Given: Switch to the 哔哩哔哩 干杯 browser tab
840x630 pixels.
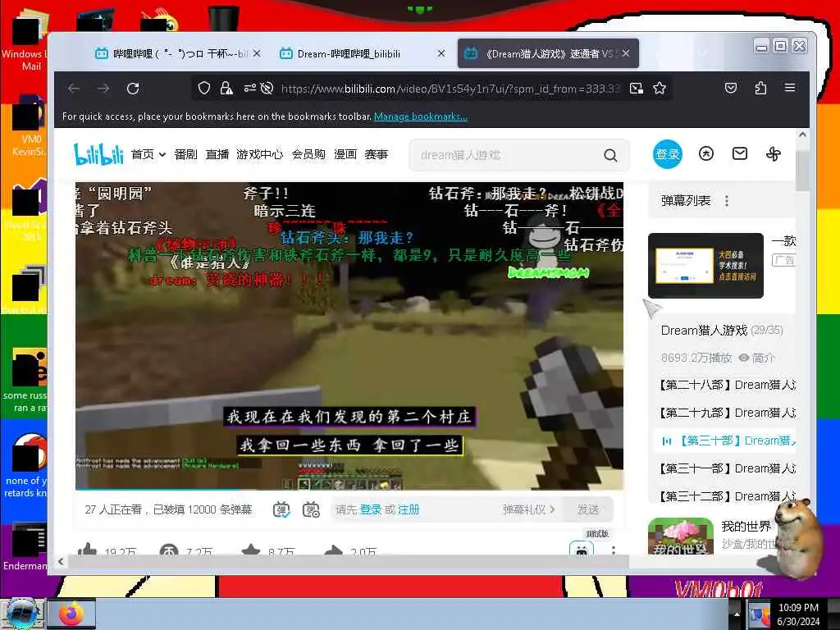Looking at the screenshot, I should click(171, 53).
